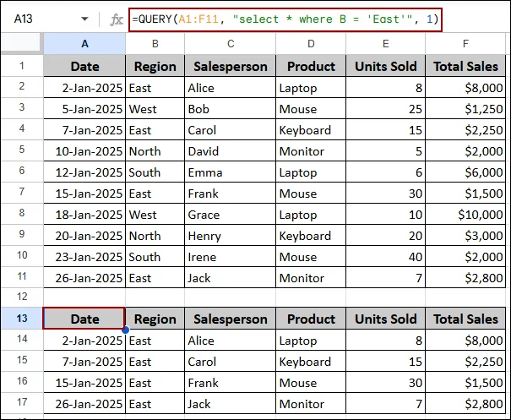Click Total Sales header in row 1

(x=465, y=66)
